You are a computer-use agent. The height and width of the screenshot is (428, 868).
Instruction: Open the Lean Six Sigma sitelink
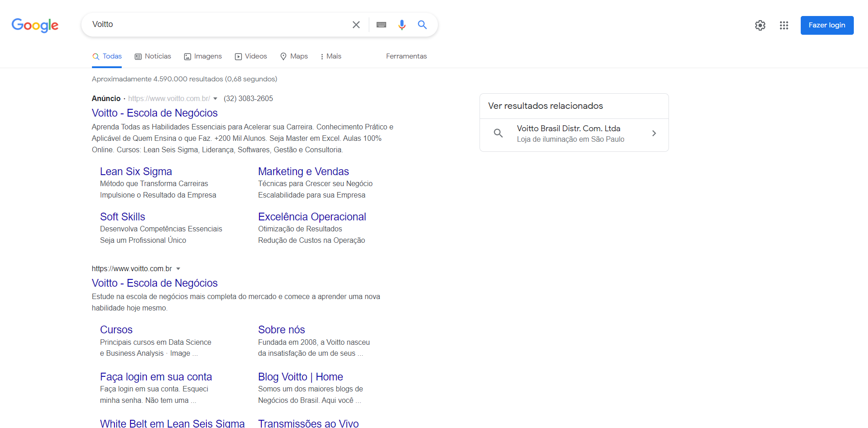(x=136, y=171)
